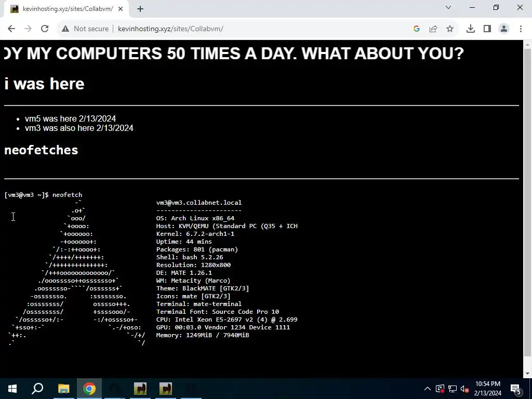The image size is (532, 399).
Task: Click the muted volume tray icon
Action: point(464,389)
